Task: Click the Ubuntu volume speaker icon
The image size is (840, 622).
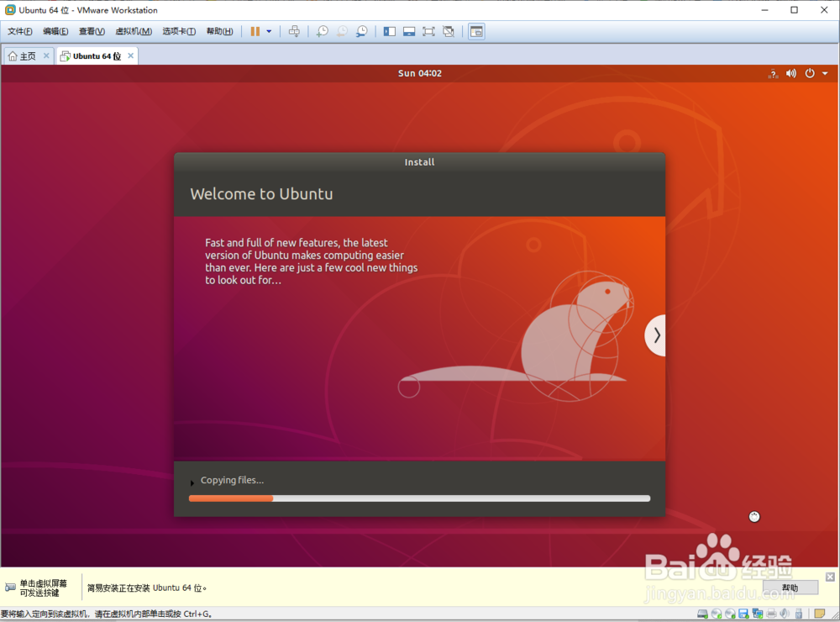Action: click(x=791, y=73)
